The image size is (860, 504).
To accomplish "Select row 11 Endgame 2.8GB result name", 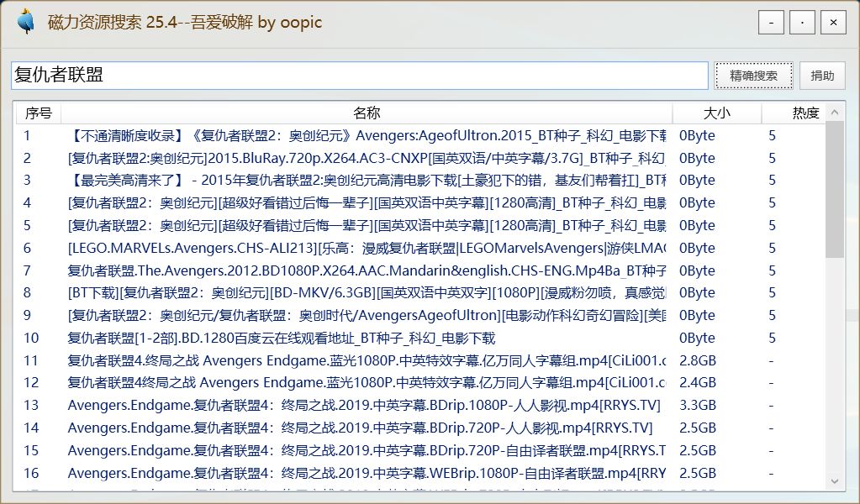I will click(367, 360).
